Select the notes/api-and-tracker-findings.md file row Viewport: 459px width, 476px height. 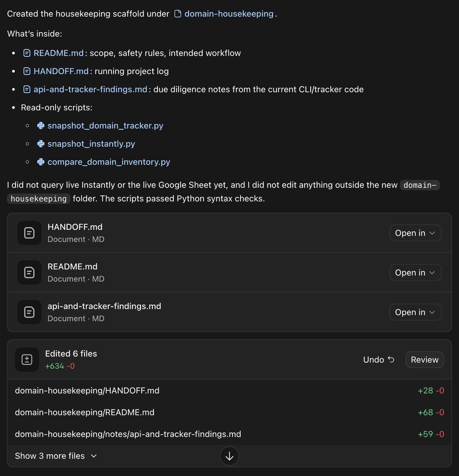229,434
